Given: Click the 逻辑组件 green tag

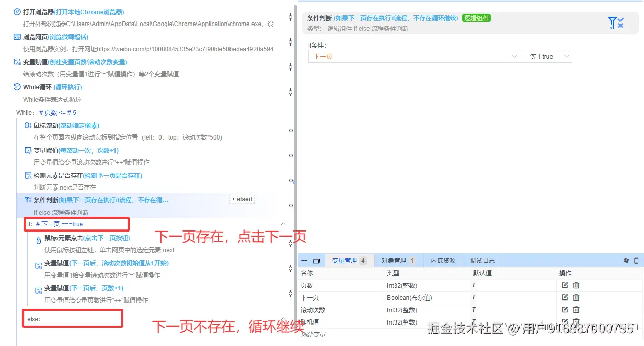Looking at the screenshot, I should [x=476, y=18].
